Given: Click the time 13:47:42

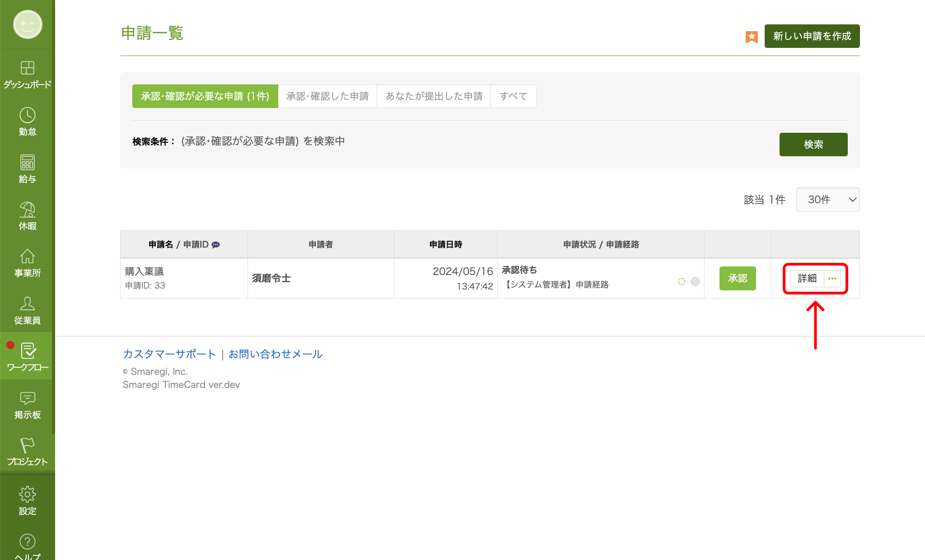Looking at the screenshot, I should coord(475,286).
